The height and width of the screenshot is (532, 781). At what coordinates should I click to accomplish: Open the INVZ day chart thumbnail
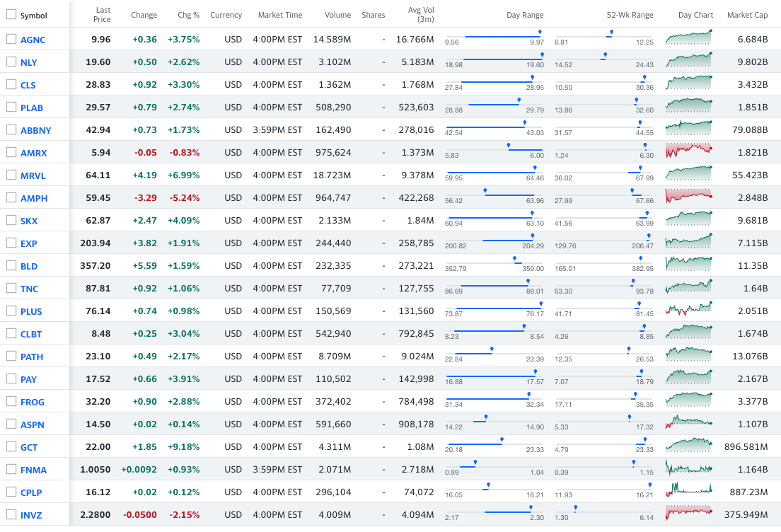pyautogui.click(x=689, y=513)
